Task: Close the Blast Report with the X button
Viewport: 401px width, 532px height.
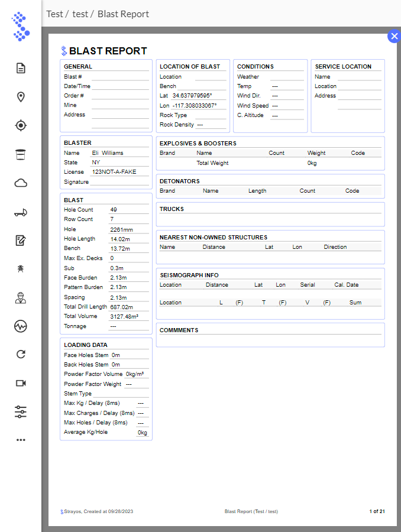Action: [x=394, y=36]
